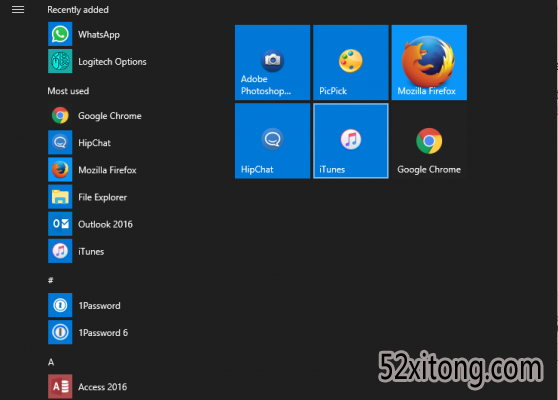Viewport: 558px width, 400px height.
Task: Click the Adobe Photoshop tile
Action: (273, 63)
